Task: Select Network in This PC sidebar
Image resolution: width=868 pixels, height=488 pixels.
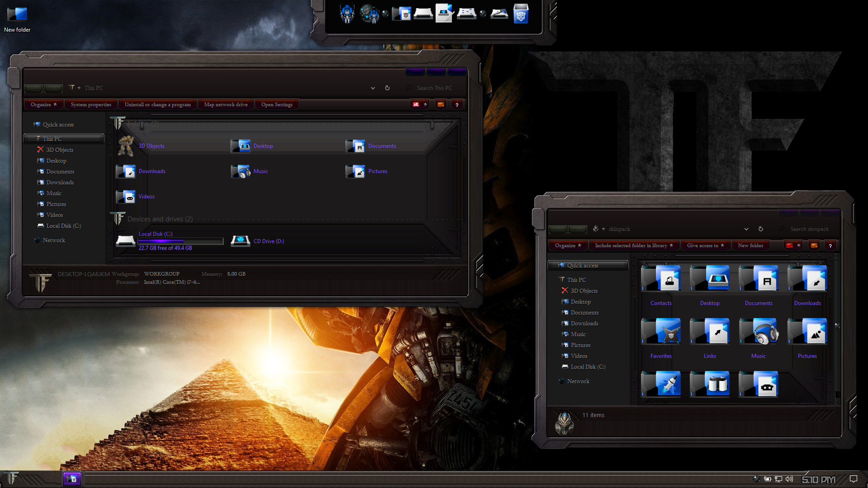Action: point(54,240)
